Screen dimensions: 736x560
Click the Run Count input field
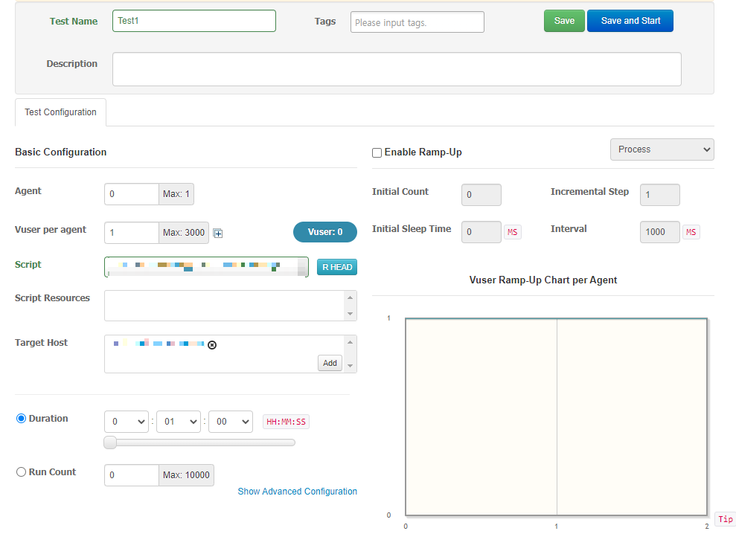[x=132, y=475]
